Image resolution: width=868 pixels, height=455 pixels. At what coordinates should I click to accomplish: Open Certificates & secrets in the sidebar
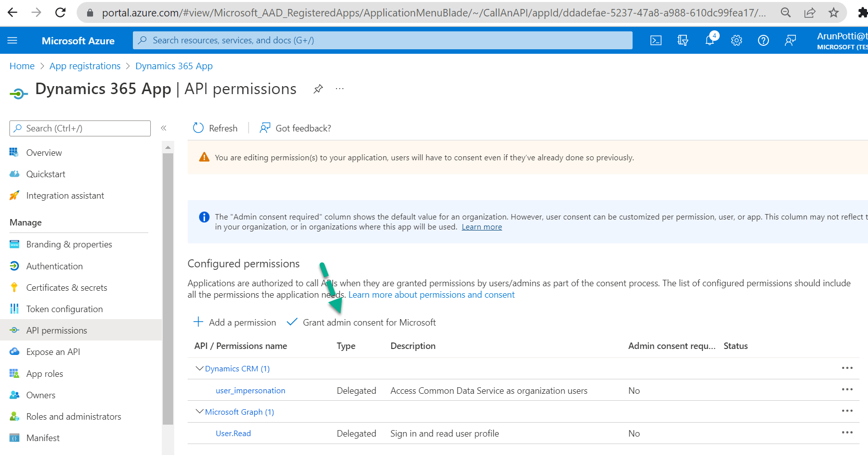(67, 287)
